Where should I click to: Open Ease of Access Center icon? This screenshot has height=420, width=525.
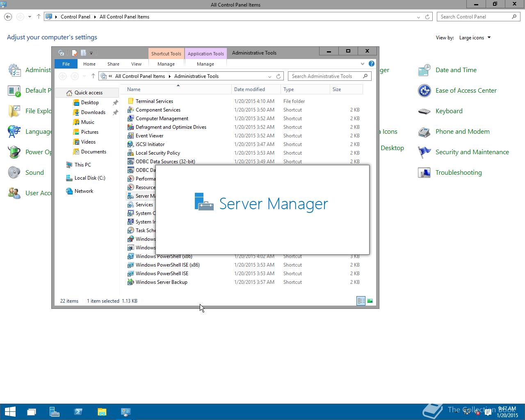pyautogui.click(x=424, y=91)
